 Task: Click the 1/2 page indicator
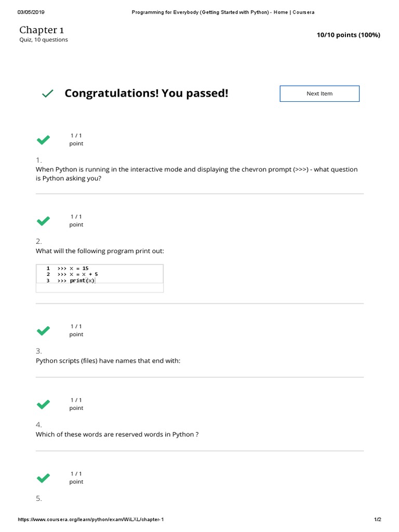[x=377, y=520]
